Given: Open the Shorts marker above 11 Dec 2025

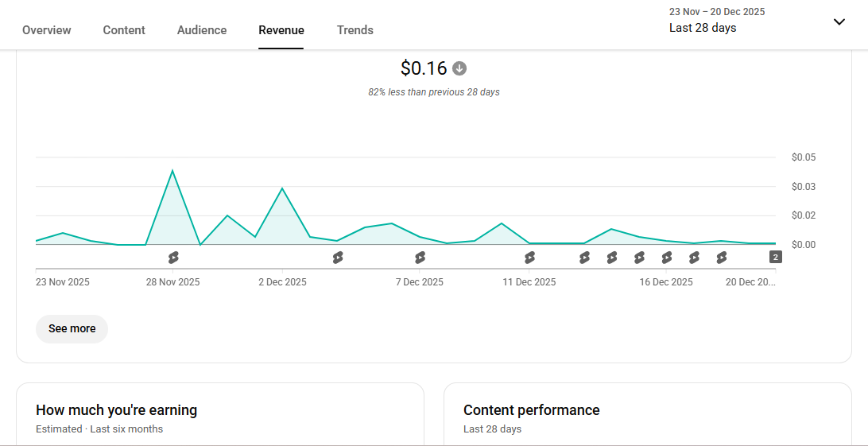Looking at the screenshot, I should 529,258.
